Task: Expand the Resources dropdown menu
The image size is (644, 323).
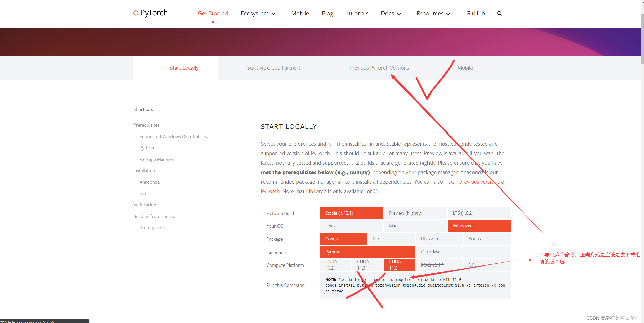Action: [434, 13]
